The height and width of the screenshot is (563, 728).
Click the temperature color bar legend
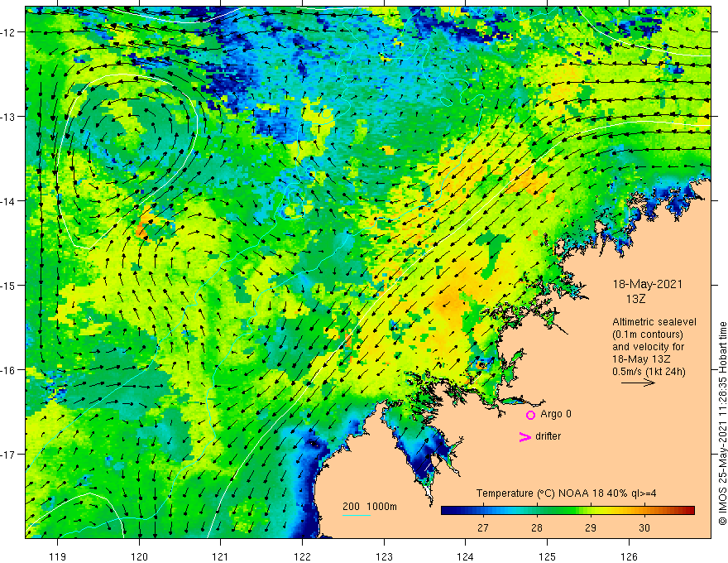pyautogui.click(x=568, y=511)
